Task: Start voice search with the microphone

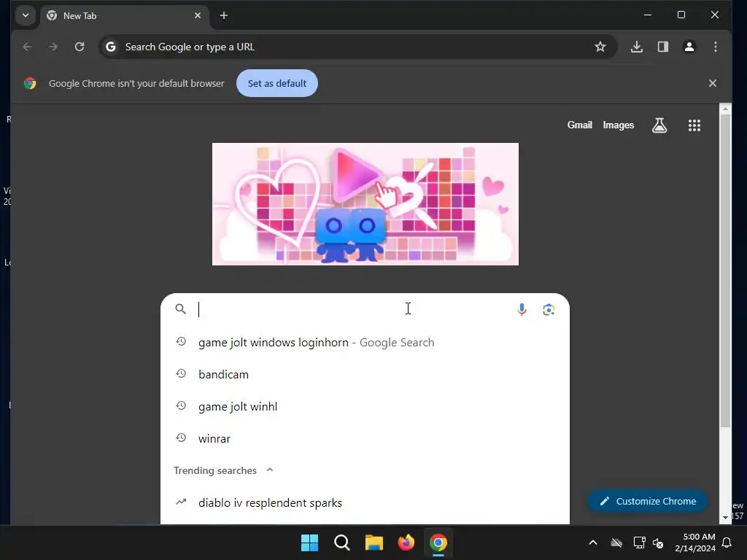Action: pyautogui.click(x=522, y=309)
